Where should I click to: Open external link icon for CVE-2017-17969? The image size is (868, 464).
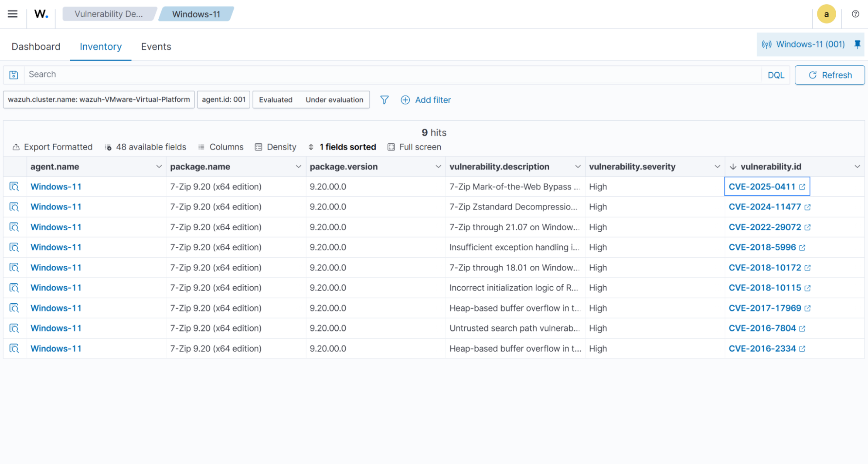(807, 308)
